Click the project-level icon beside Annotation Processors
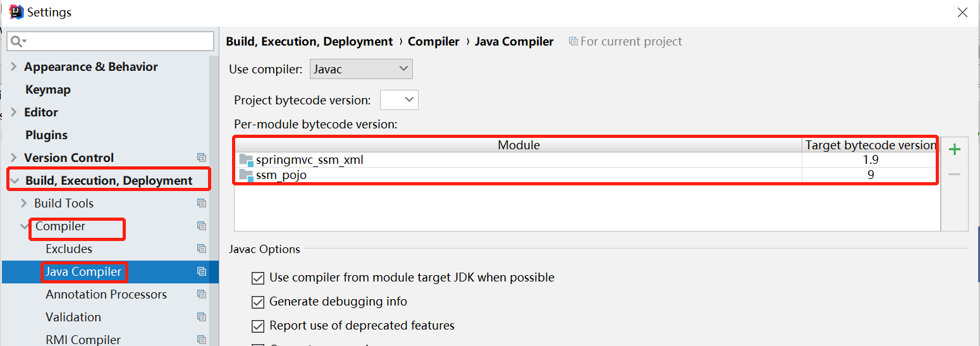 (x=202, y=295)
